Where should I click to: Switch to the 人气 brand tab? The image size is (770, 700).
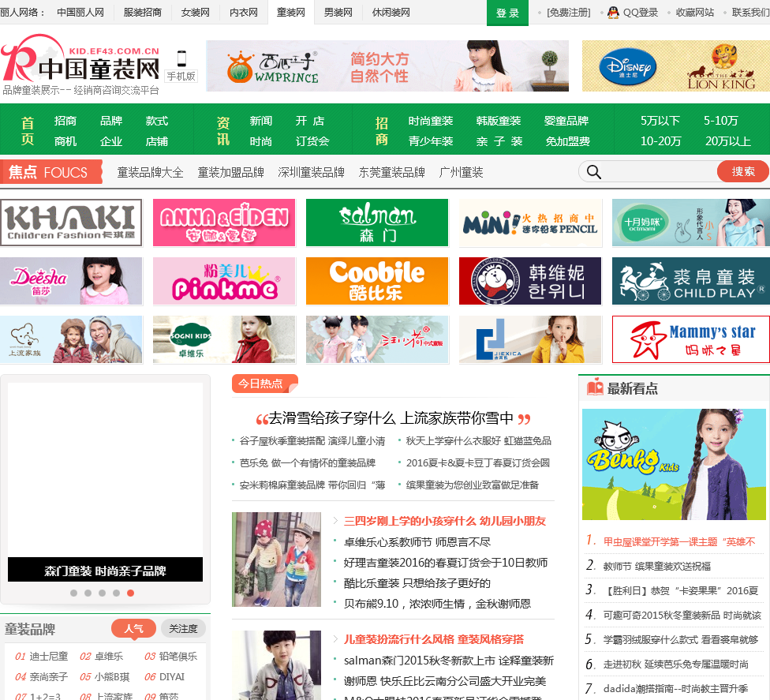(x=133, y=629)
